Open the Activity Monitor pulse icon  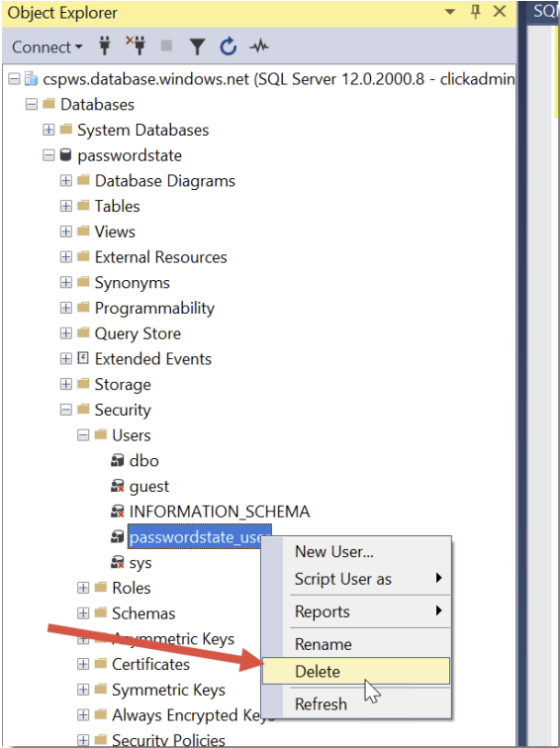259,47
